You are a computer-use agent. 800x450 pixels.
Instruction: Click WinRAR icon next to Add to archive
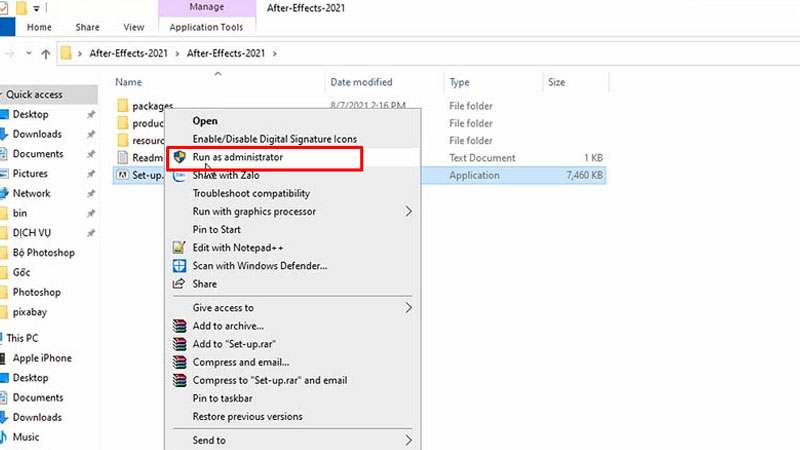pos(179,326)
